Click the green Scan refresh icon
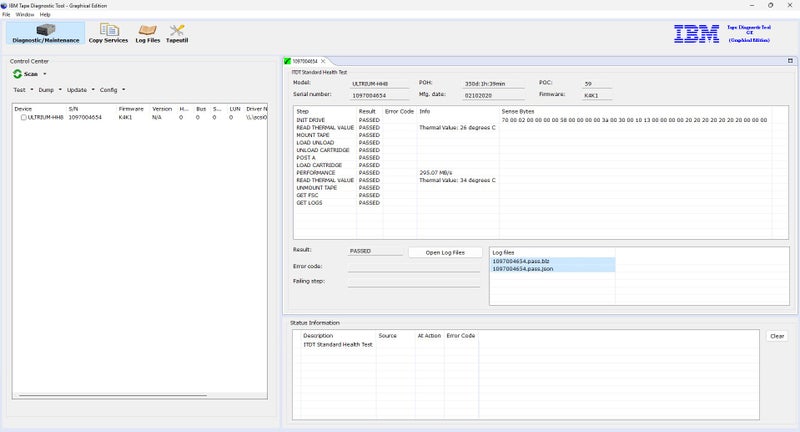The image size is (800, 432). [17, 74]
